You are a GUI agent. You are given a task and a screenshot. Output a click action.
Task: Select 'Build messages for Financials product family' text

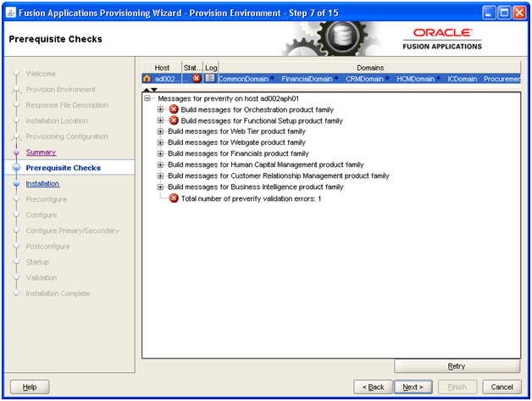[238, 153]
